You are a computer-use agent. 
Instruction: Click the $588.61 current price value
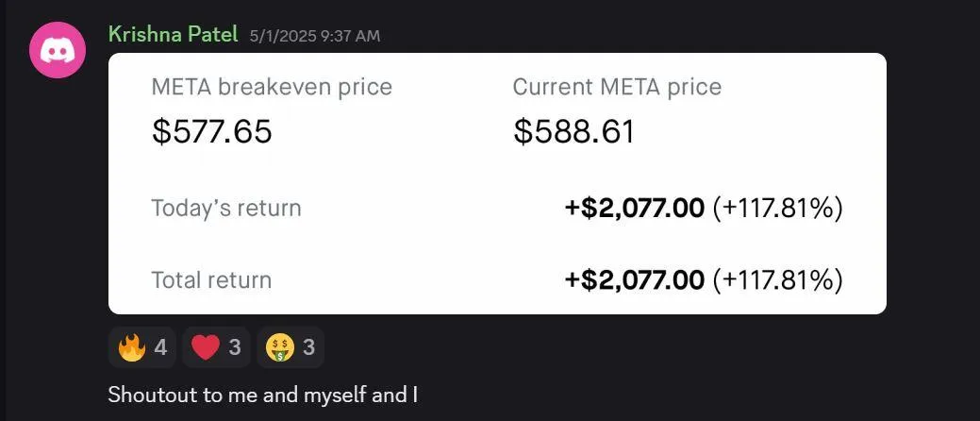(x=574, y=131)
